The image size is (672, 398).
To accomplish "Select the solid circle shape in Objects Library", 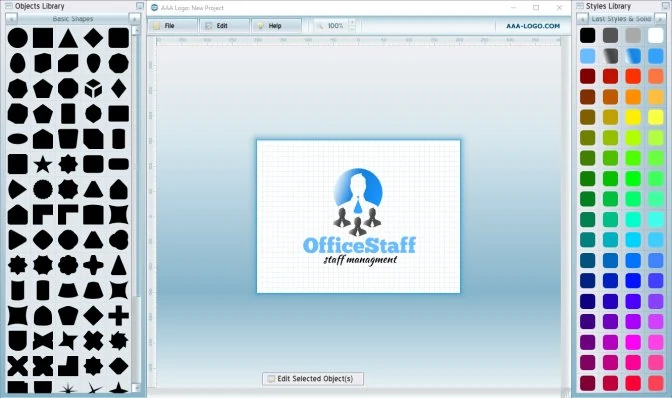I will pyautogui.click(x=18, y=38).
